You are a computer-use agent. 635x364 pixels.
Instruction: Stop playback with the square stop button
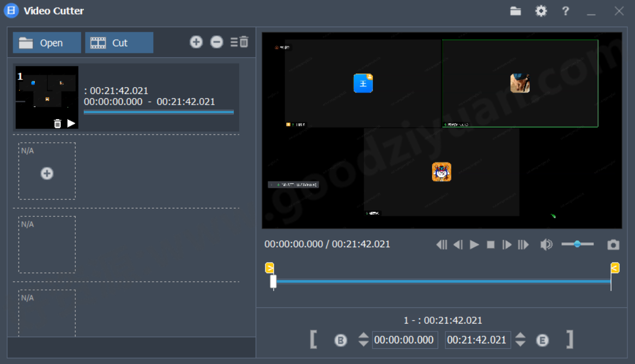[490, 244]
